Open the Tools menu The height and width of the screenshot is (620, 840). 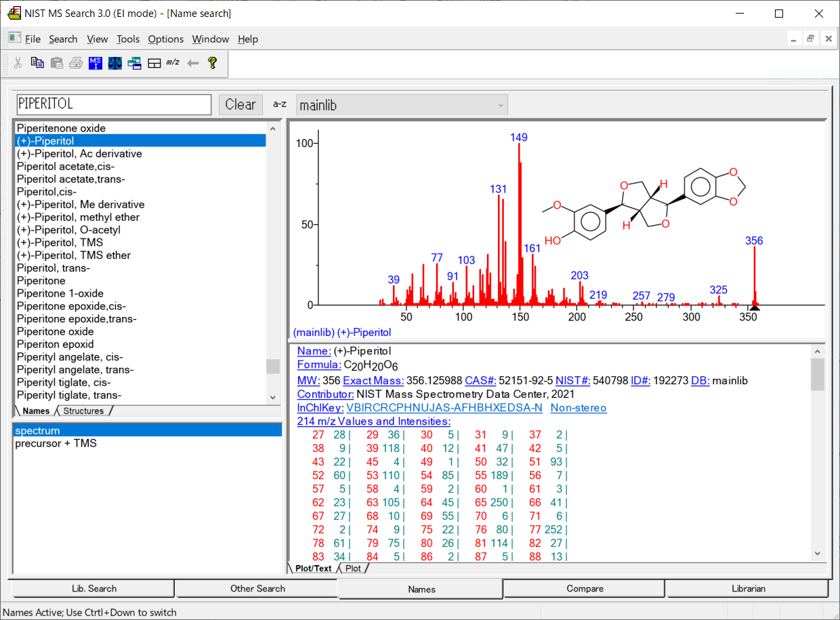coord(128,39)
